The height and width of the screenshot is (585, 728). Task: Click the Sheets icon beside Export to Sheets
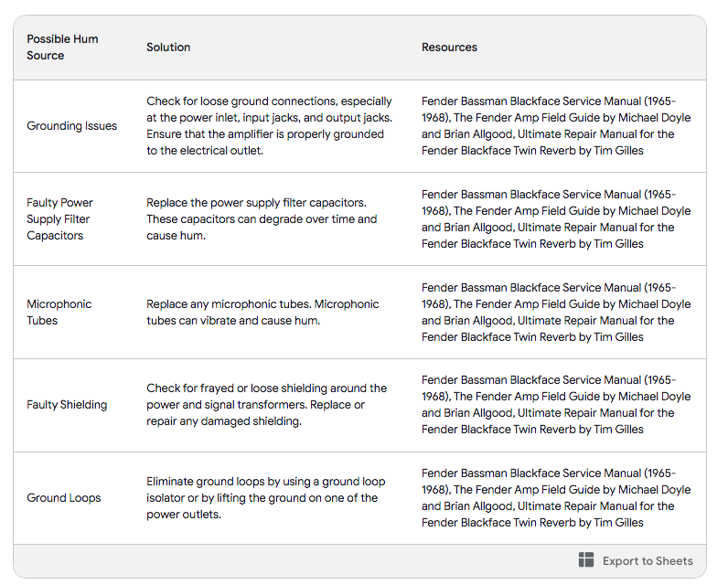[x=586, y=560]
